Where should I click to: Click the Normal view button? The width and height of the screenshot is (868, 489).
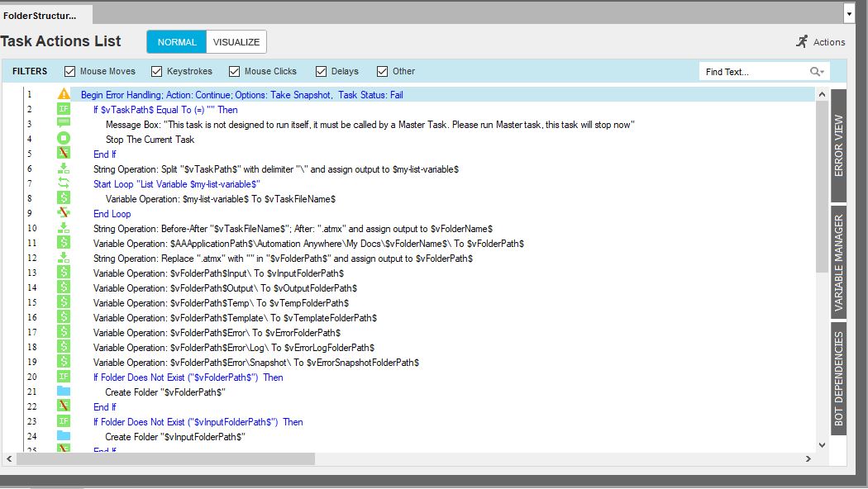click(177, 42)
